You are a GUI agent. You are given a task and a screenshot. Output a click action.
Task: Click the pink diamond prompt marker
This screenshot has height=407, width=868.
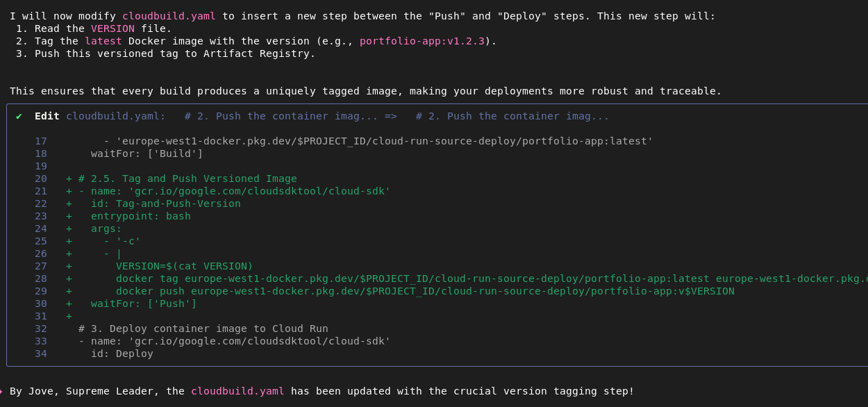coord(1,392)
